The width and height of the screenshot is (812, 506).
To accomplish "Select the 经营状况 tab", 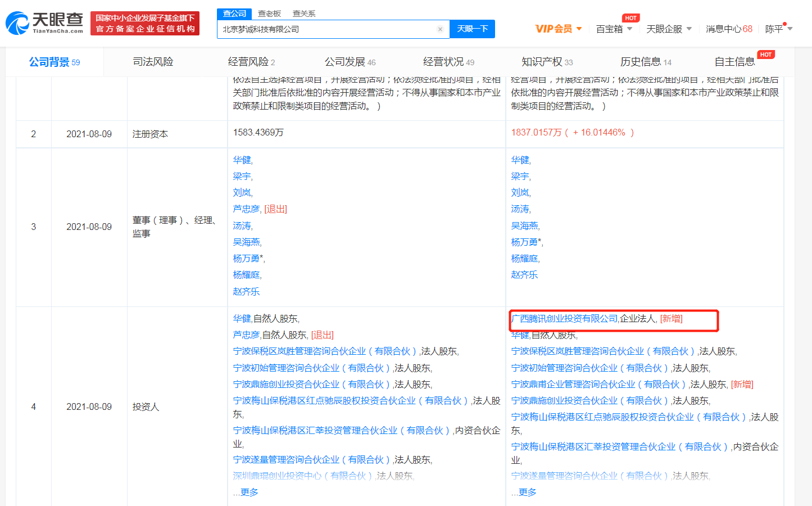I will pos(448,62).
